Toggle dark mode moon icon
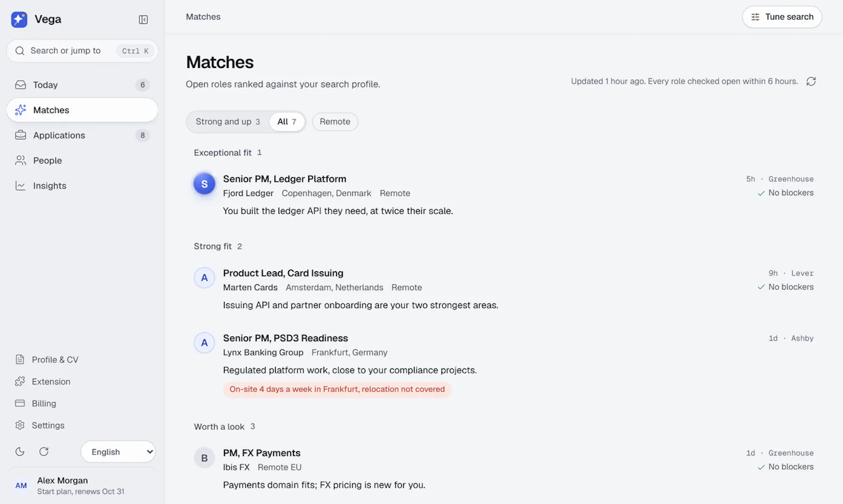 [20, 451]
